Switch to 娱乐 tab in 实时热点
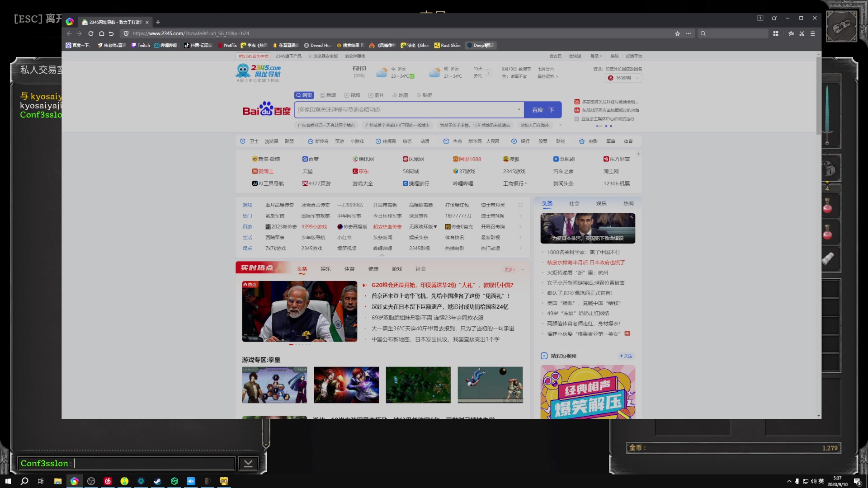 click(x=325, y=269)
